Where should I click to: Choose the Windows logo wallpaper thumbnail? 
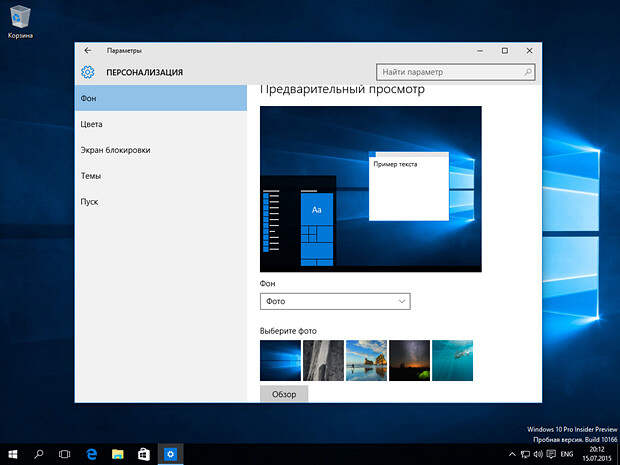280,360
